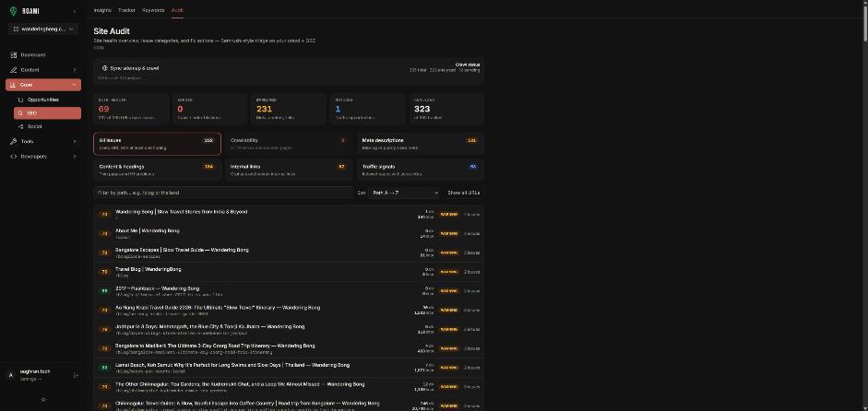
Task: Select the All issues category card
Action: (157, 144)
